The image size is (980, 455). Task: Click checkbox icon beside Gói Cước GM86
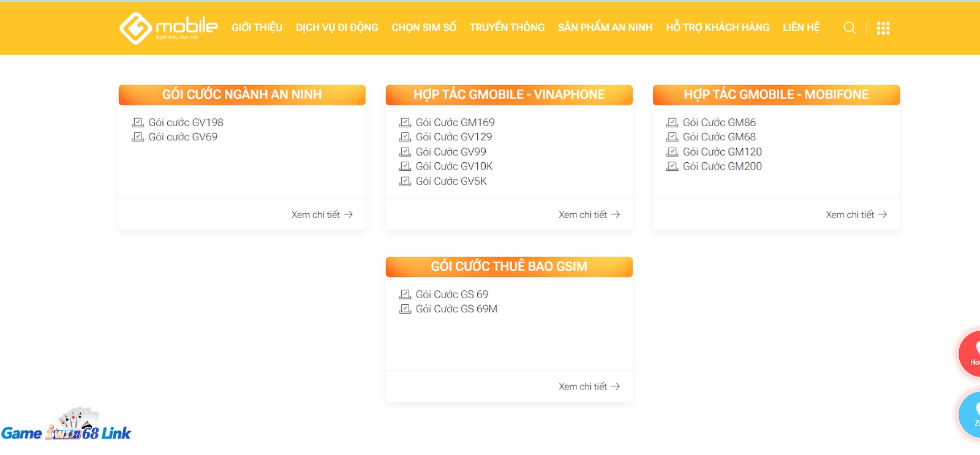tap(672, 122)
